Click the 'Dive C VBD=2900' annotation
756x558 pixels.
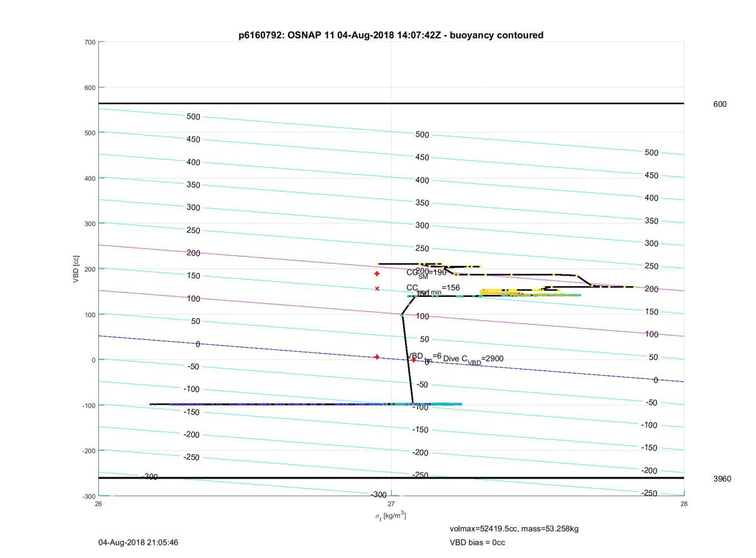473,359
